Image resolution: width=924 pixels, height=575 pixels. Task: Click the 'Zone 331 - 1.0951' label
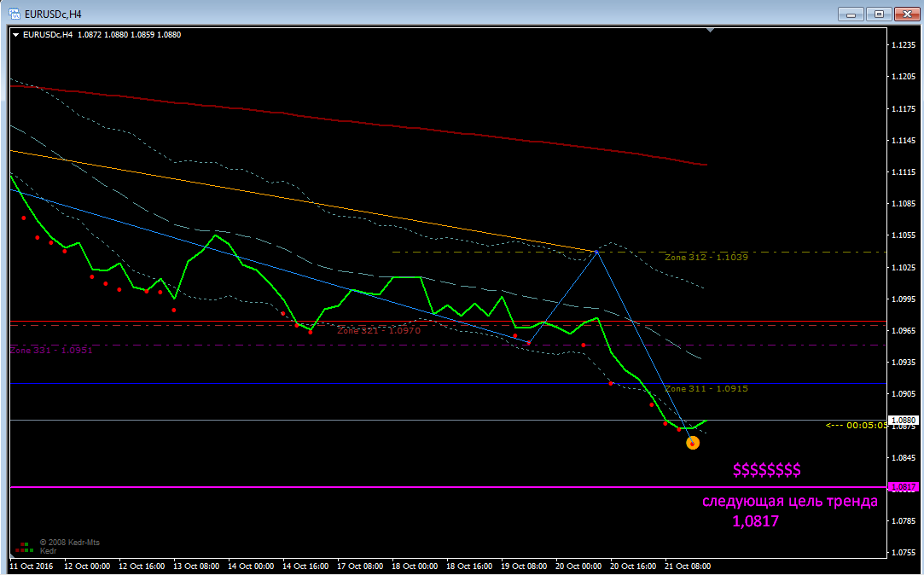51,350
